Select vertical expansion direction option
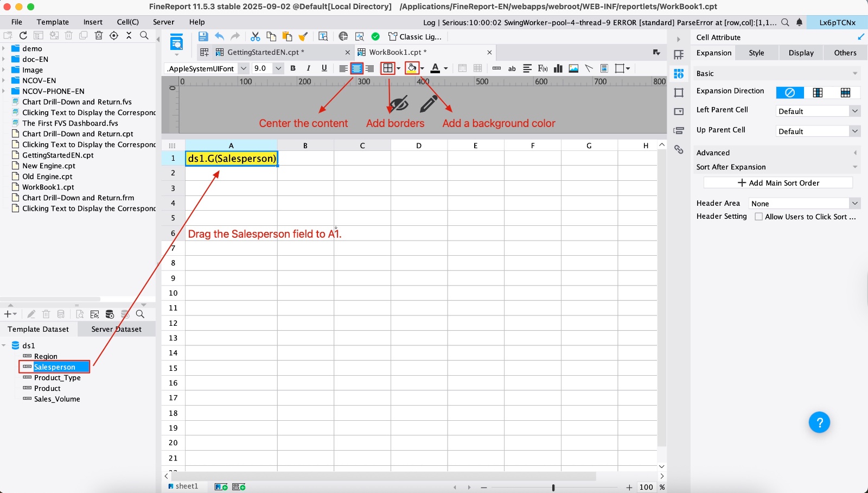Image resolution: width=868 pixels, height=493 pixels. [818, 92]
